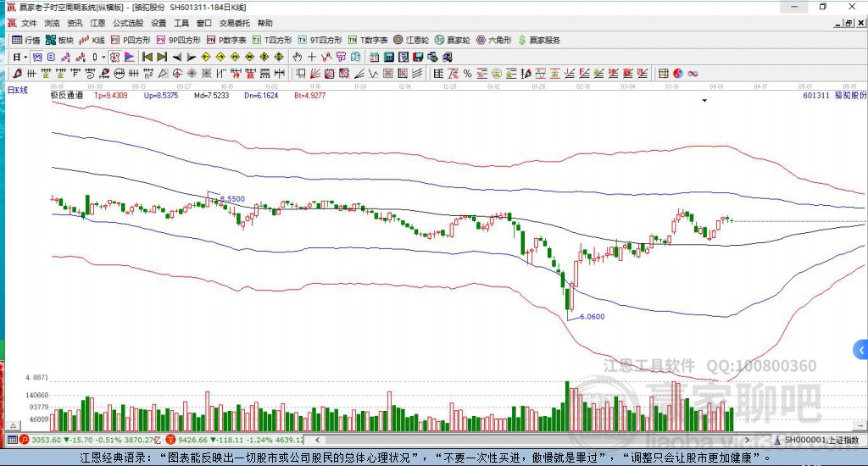
Task: Open the 六角形 hexagon tool
Action: tap(494, 40)
